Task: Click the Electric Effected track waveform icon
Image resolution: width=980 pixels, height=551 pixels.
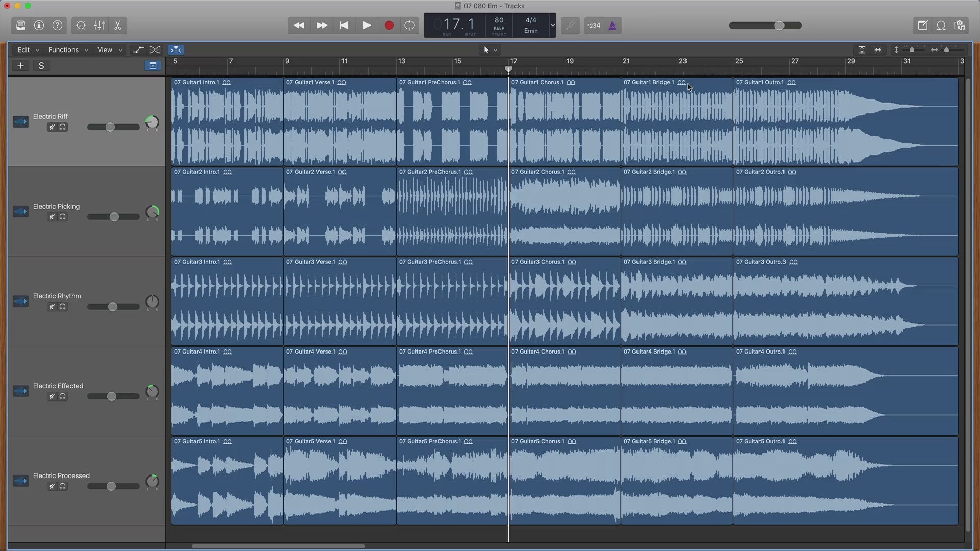Action: click(x=20, y=391)
